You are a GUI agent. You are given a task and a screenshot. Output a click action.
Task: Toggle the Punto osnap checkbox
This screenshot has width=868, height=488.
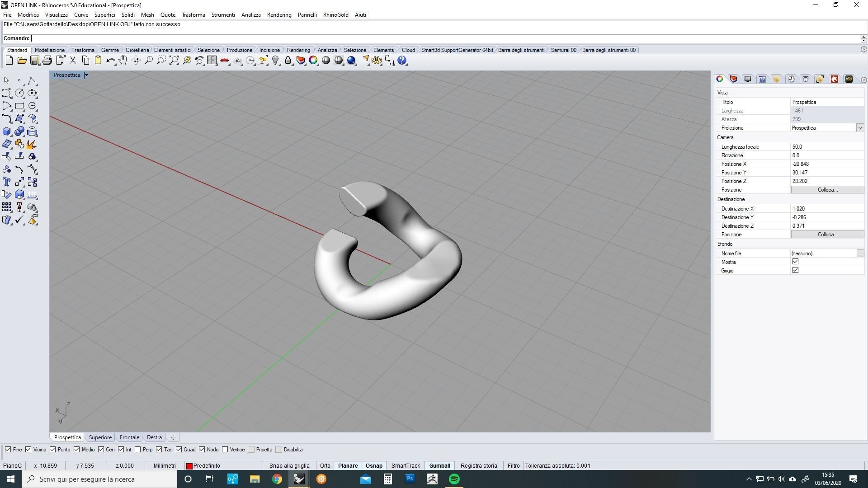pyautogui.click(x=52, y=450)
